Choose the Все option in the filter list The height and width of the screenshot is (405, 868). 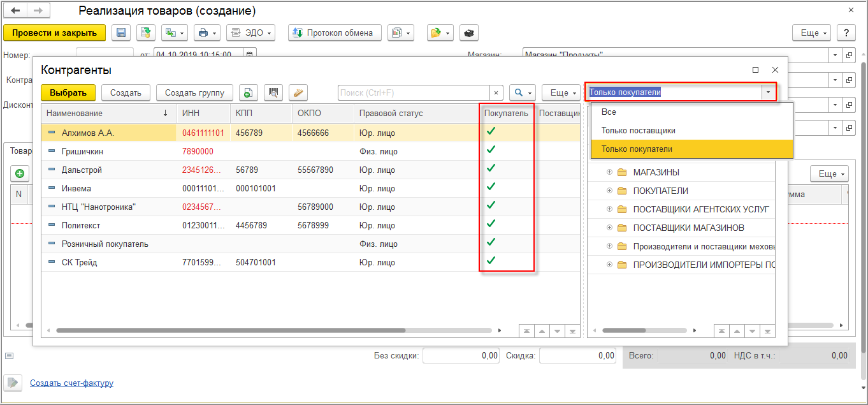[609, 112]
